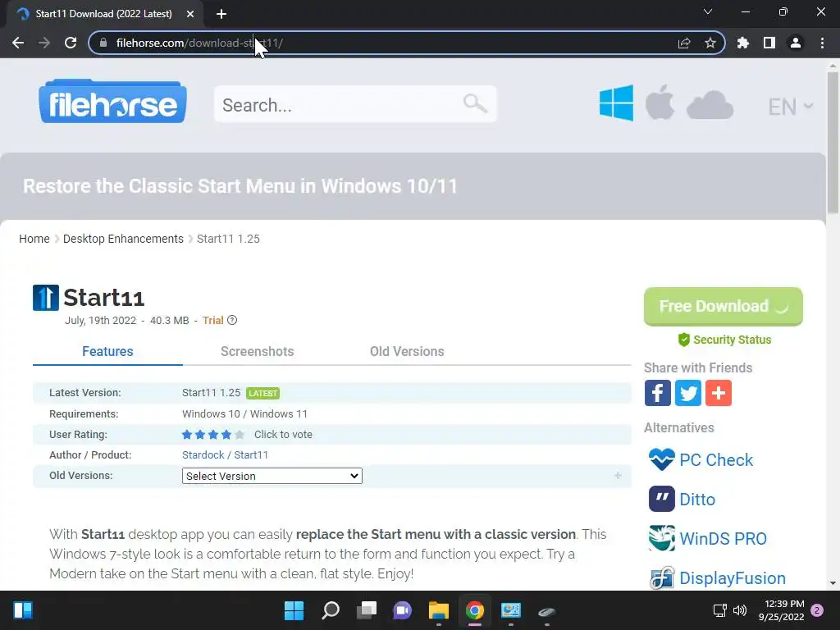Switch to the Screenshots tab
The width and height of the screenshot is (840, 630).
click(x=257, y=351)
